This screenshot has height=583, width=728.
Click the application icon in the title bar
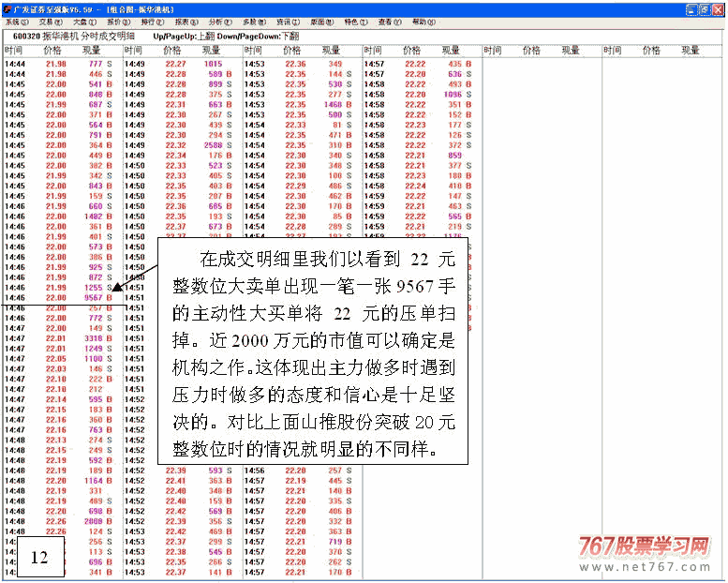7,8
